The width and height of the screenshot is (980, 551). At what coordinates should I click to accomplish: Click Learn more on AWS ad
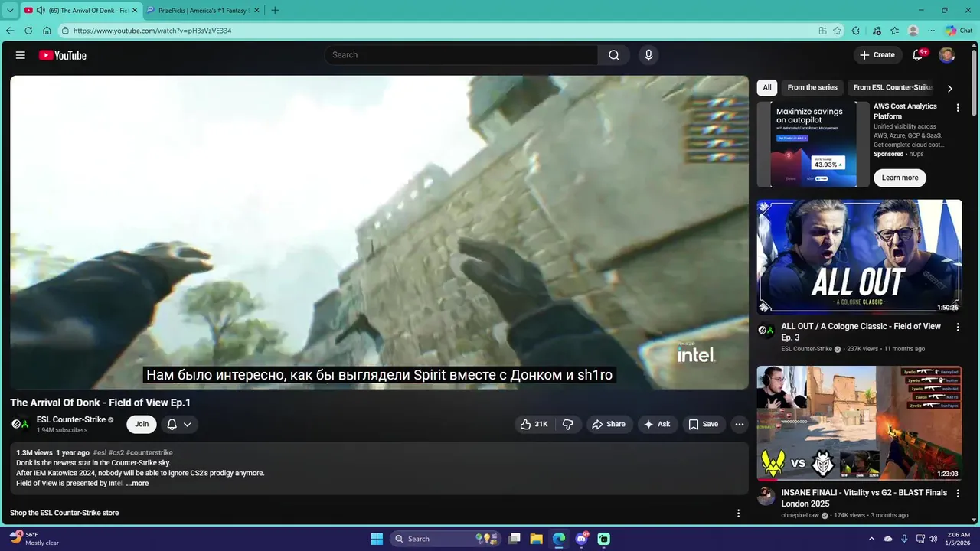[900, 178]
